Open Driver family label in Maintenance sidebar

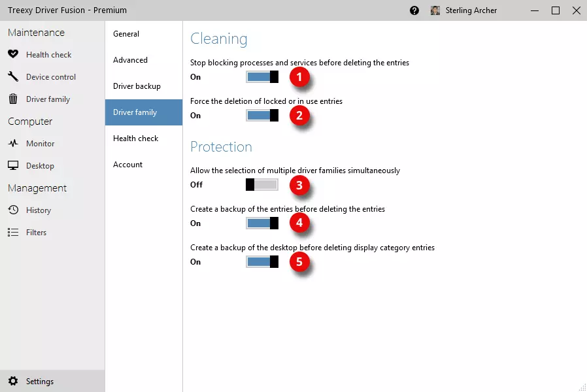tap(48, 99)
